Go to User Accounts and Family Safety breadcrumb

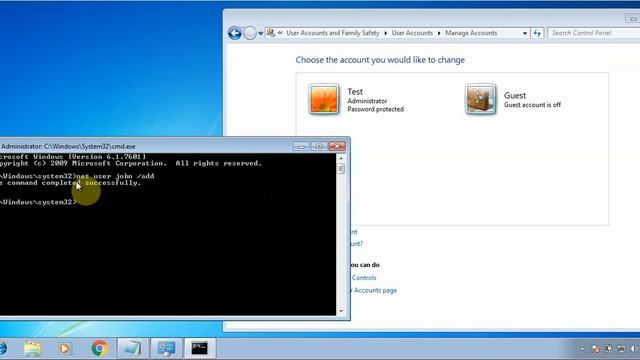[333, 33]
